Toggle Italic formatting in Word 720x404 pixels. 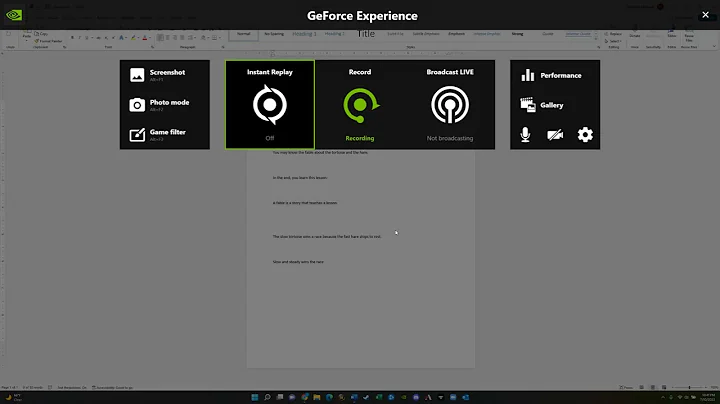click(x=79, y=38)
